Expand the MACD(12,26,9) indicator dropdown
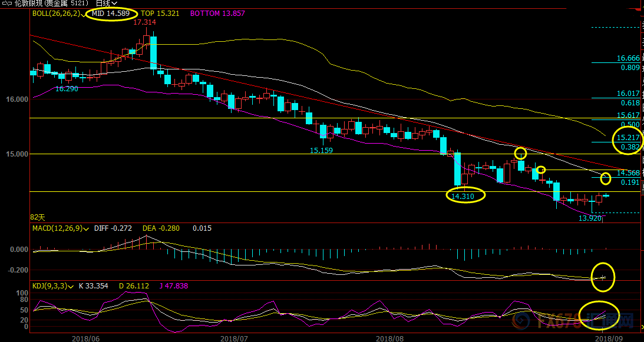 87,228
